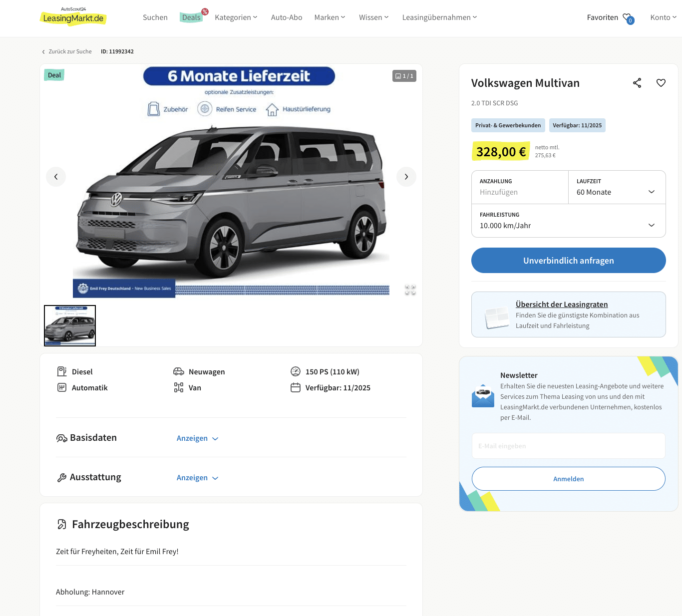Open fullscreen view of car image

click(x=410, y=290)
